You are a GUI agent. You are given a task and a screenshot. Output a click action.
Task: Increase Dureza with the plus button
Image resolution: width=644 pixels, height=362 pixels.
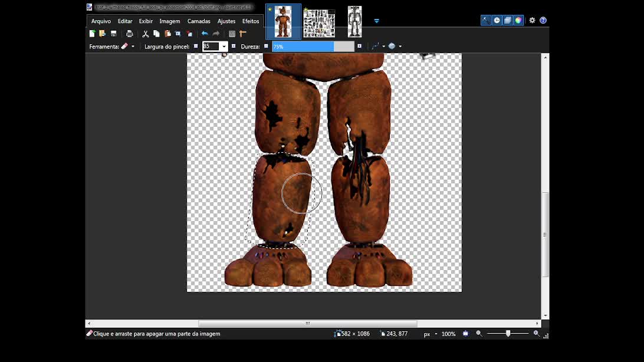pyautogui.click(x=359, y=47)
